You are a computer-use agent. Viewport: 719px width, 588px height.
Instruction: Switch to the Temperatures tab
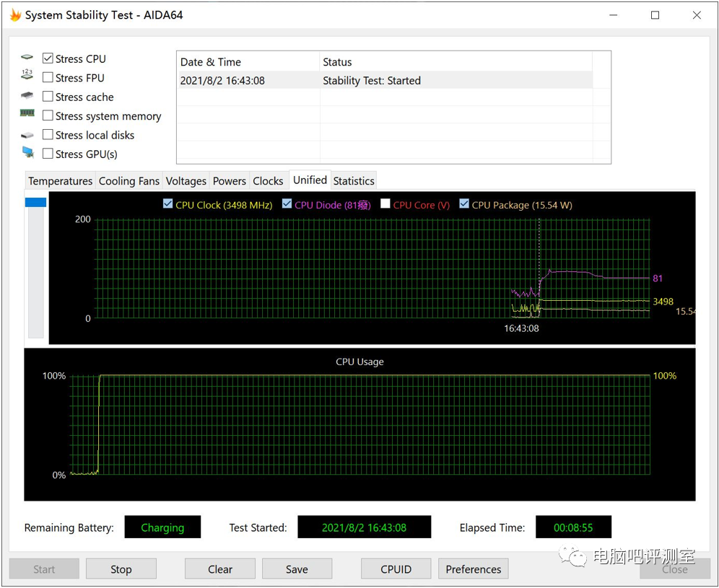pyautogui.click(x=60, y=181)
